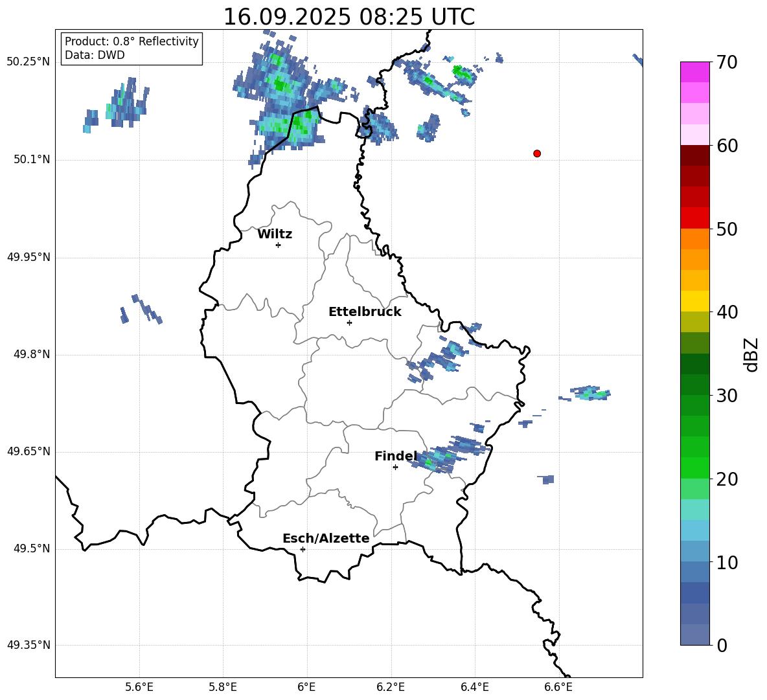Click the Wiltz station cross marker
Image resolution: width=767 pixels, height=700 pixels.
click(x=279, y=245)
